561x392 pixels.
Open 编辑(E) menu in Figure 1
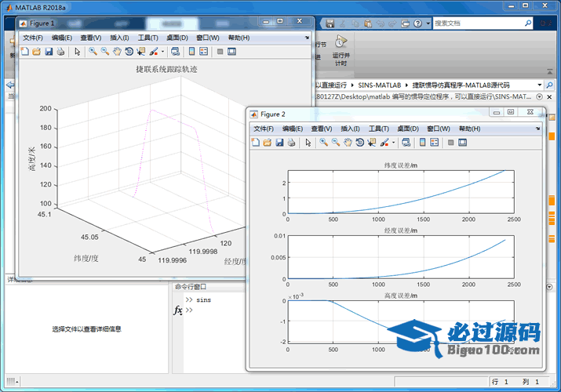62,38
